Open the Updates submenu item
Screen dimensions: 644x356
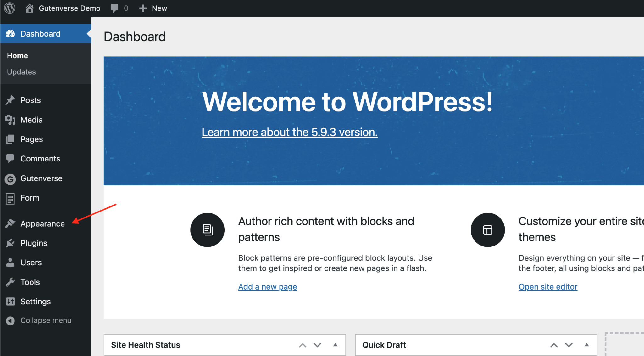(x=21, y=72)
